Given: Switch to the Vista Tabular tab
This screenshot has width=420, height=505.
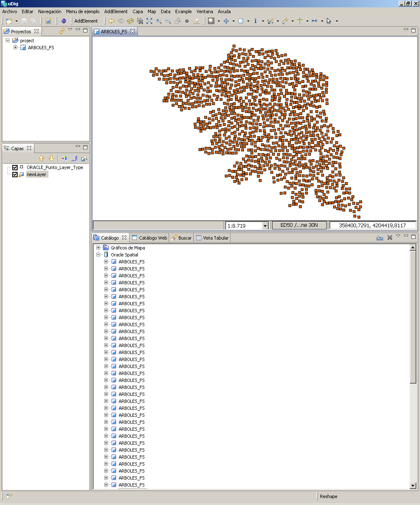Looking at the screenshot, I should (212, 238).
